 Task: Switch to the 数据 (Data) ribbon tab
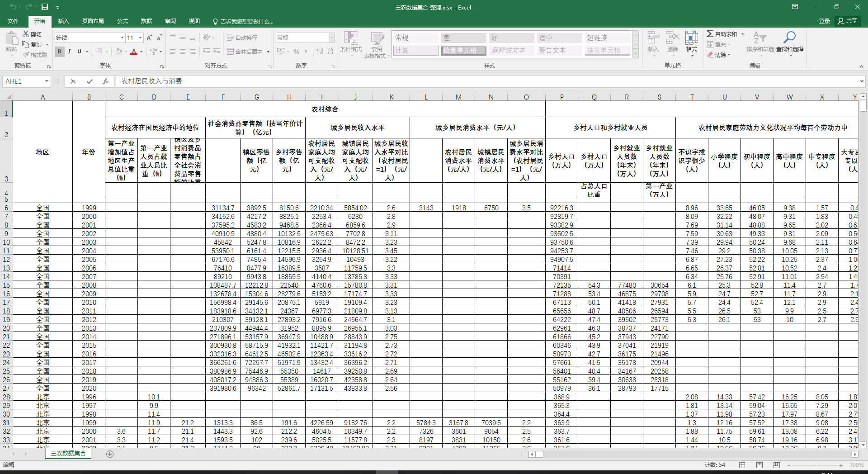(x=146, y=21)
